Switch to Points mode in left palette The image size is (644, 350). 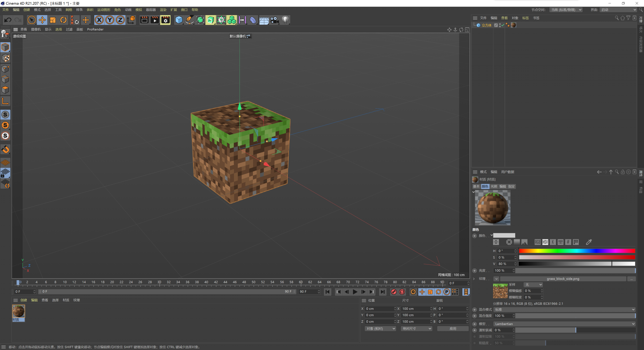coord(5,69)
